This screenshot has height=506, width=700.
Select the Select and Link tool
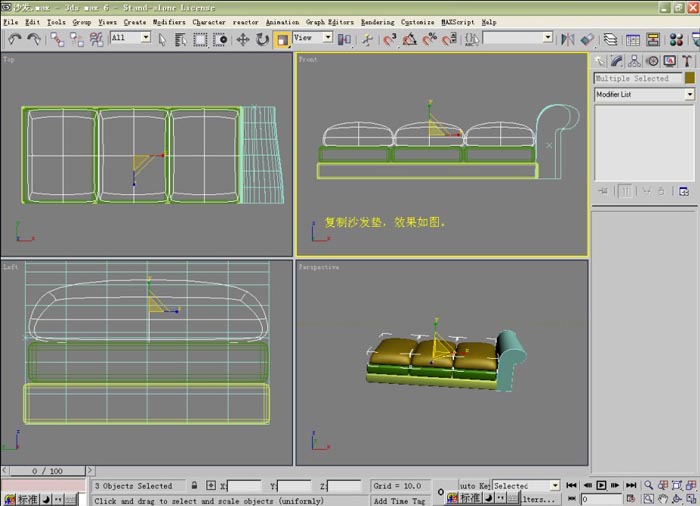click(57, 39)
